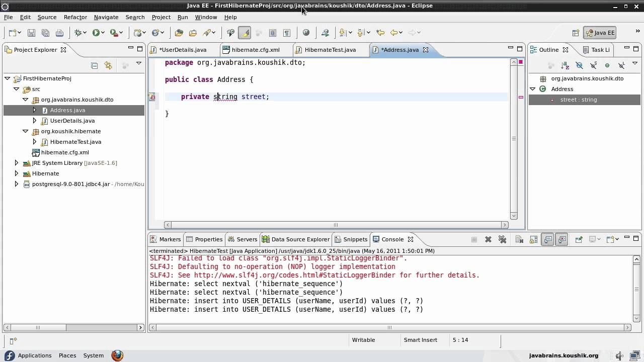Open the Places menu in panel
This screenshot has width=644, height=362.
coord(67,355)
